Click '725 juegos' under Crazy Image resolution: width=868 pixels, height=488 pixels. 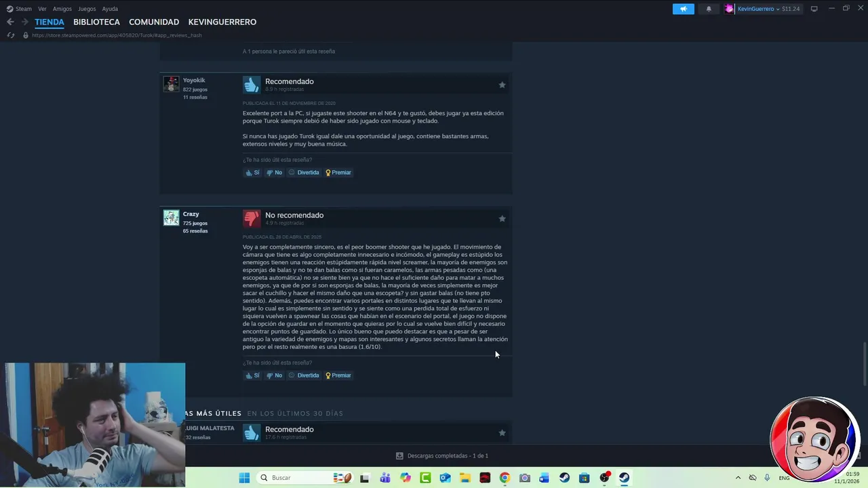pyautogui.click(x=195, y=223)
